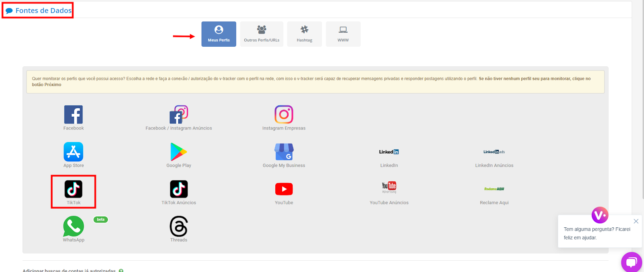Select the Meus Perfis tab
Image resolution: width=644 pixels, height=272 pixels.
219,34
